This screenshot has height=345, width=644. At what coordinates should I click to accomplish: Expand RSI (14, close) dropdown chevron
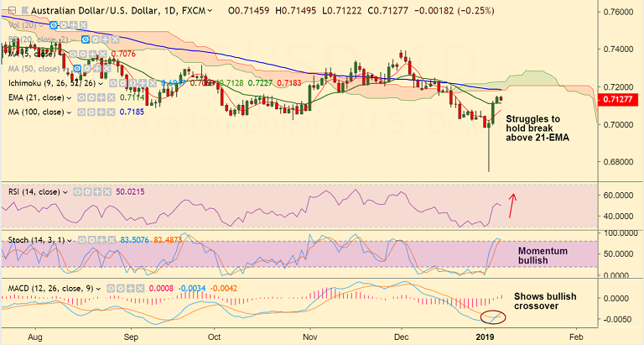[65, 192]
